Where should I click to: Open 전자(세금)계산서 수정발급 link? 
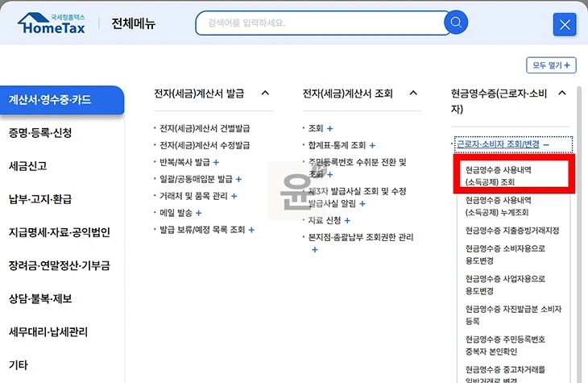pyautogui.click(x=205, y=145)
